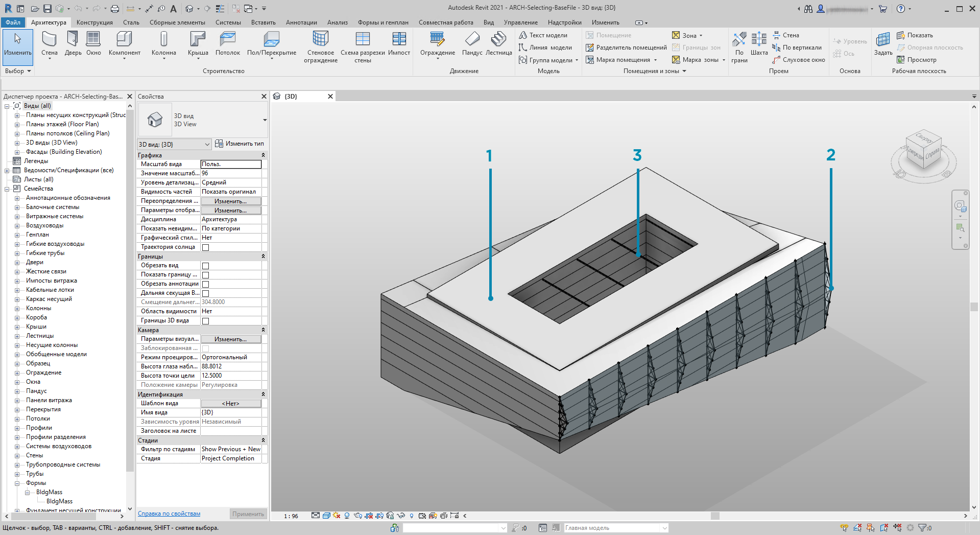Screen dimensions: 980x535
Task: Enable the Обрезать вид checkbox
Action: click(206, 266)
